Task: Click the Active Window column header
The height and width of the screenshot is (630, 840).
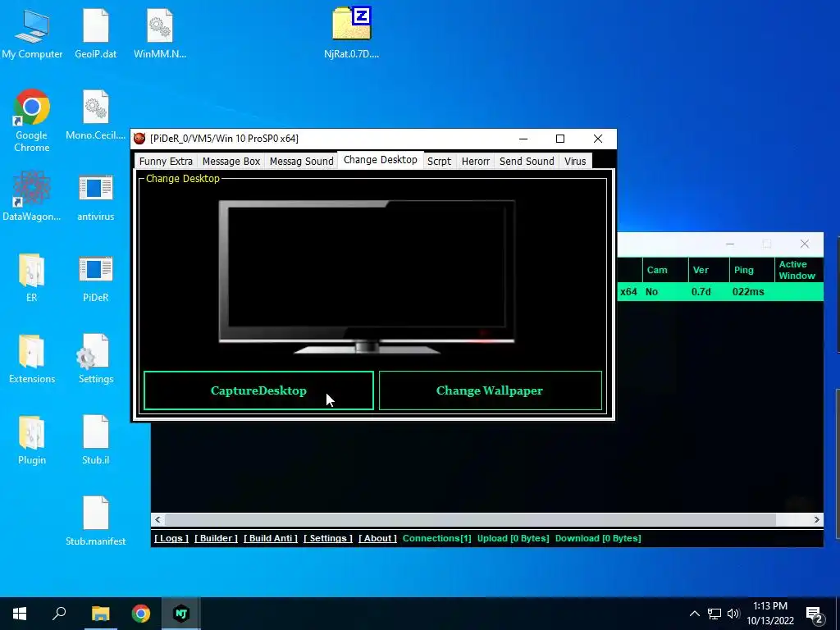Action: 799,270
